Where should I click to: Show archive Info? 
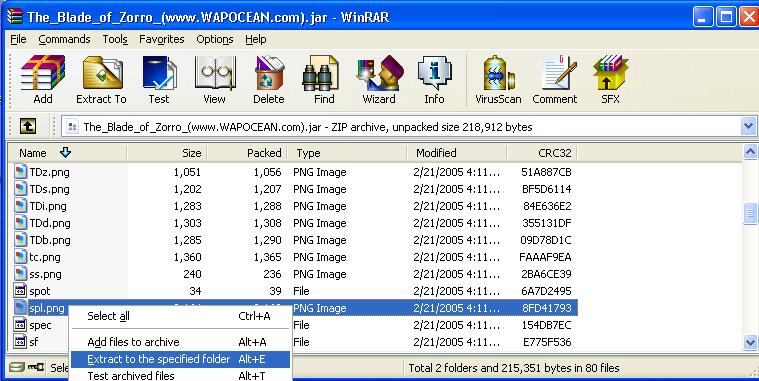click(434, 79)
